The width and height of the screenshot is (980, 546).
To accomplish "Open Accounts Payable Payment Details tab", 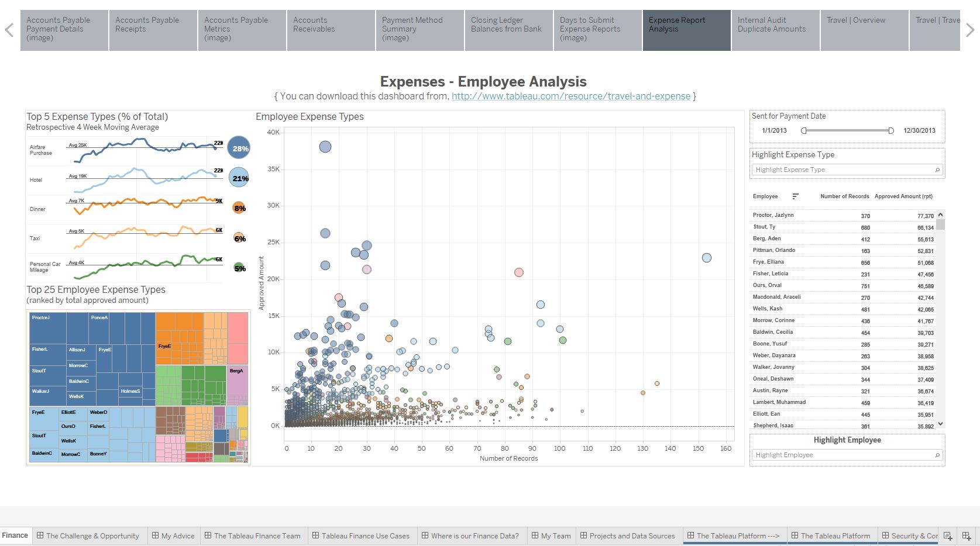I will [64, 30].
